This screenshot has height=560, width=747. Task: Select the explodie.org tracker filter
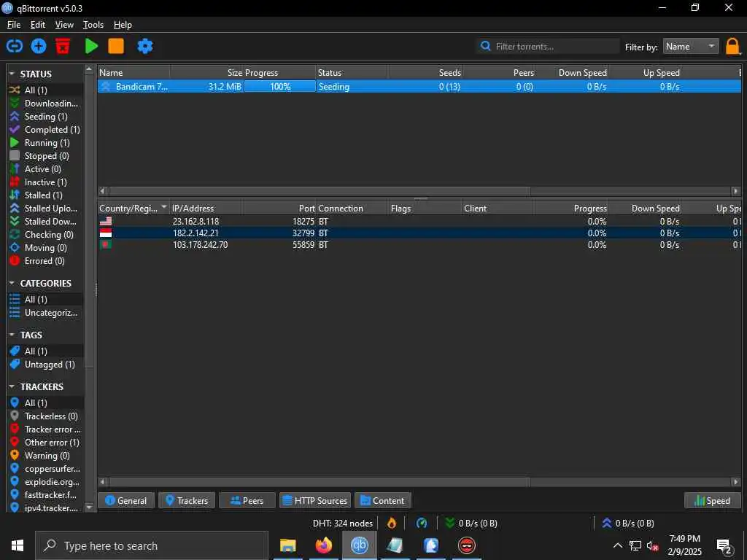(x=46, y=481)
